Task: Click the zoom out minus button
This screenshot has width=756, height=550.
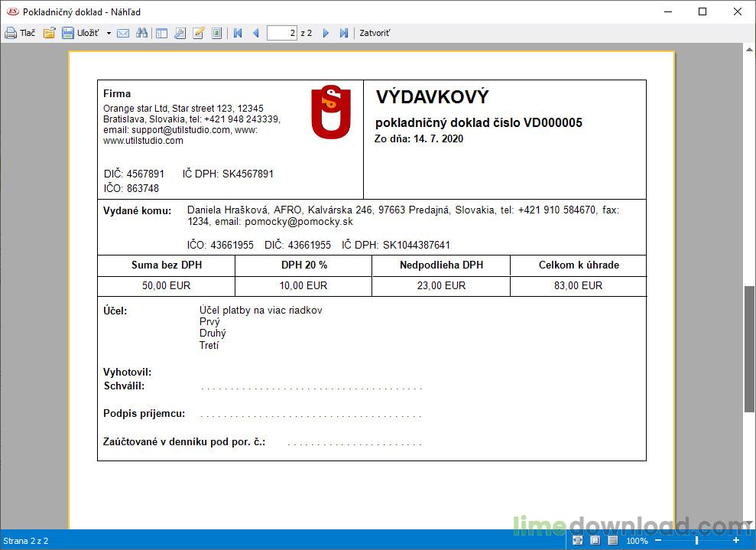Action: coord(659,540)
